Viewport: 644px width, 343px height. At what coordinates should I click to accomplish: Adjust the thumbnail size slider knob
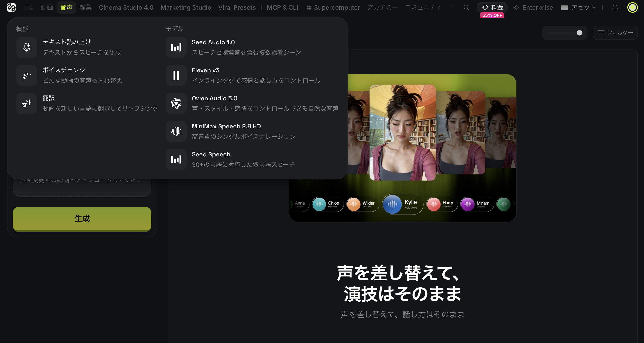(579, 33)
